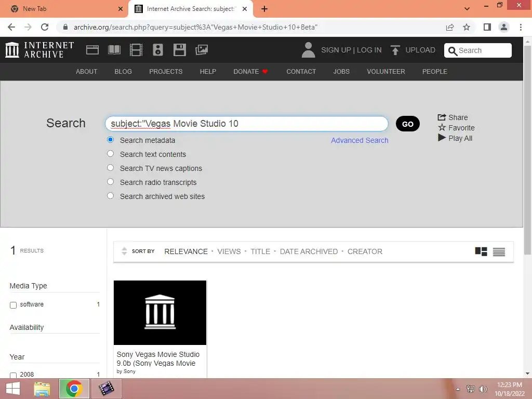Bookmark this page with star icon
Image resolution: width=532 pixels, height=399 pixels.
tap(467, 27)
